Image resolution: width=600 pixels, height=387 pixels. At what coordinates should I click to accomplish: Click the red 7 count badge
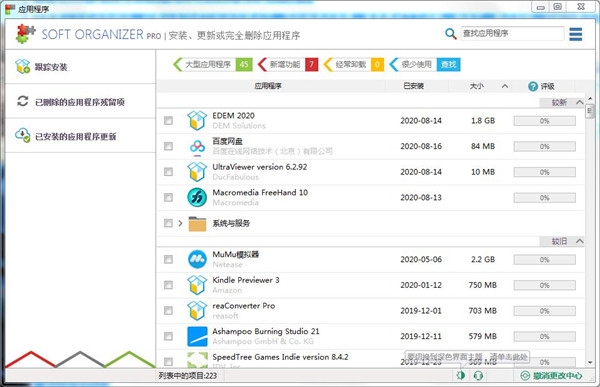point(311,64)
